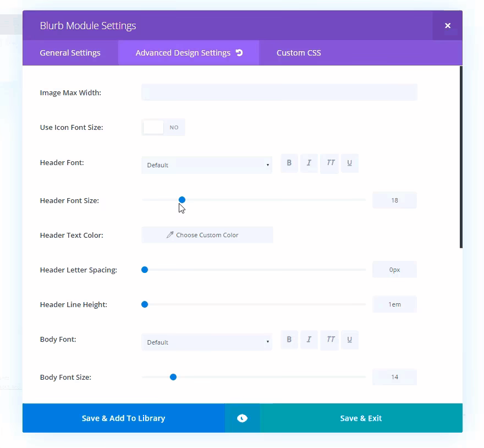Switch to the General Settings tab
Viewport: 484px width, 448px height.
point(70,52)
